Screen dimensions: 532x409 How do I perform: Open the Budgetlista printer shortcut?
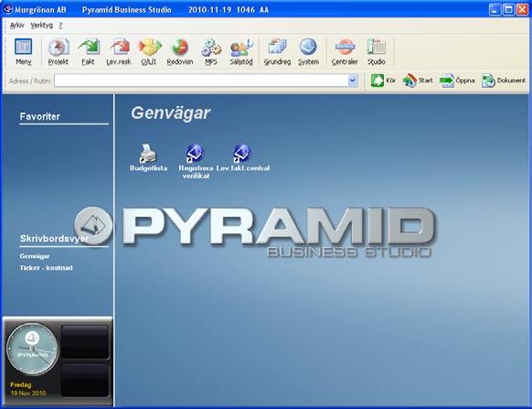tap(148, 157)
